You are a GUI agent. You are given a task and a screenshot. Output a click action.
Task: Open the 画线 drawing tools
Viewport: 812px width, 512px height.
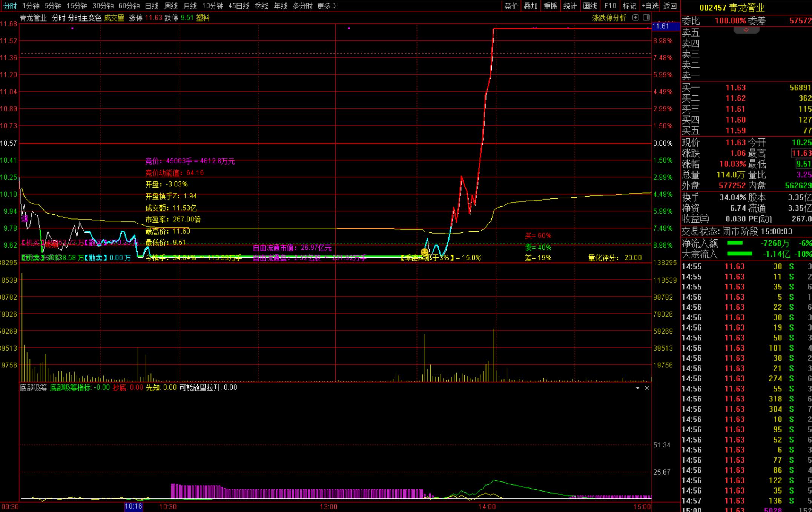coord(590,6)
